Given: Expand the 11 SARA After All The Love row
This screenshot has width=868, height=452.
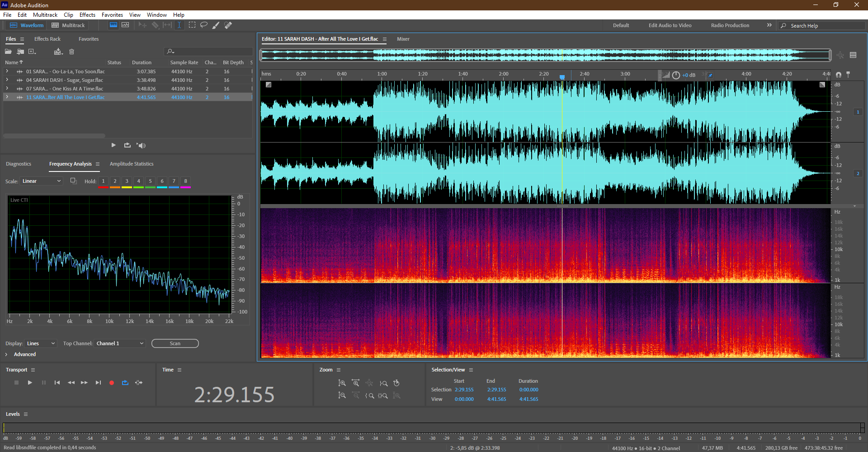Looking at the screenshot, I should click(7, 97).
